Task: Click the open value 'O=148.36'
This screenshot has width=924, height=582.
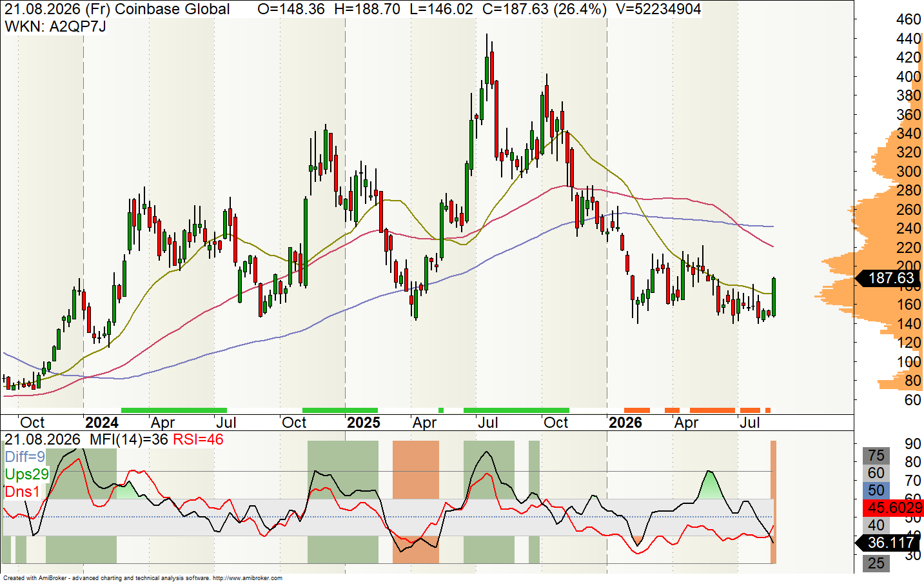Action: coord(291,9)
